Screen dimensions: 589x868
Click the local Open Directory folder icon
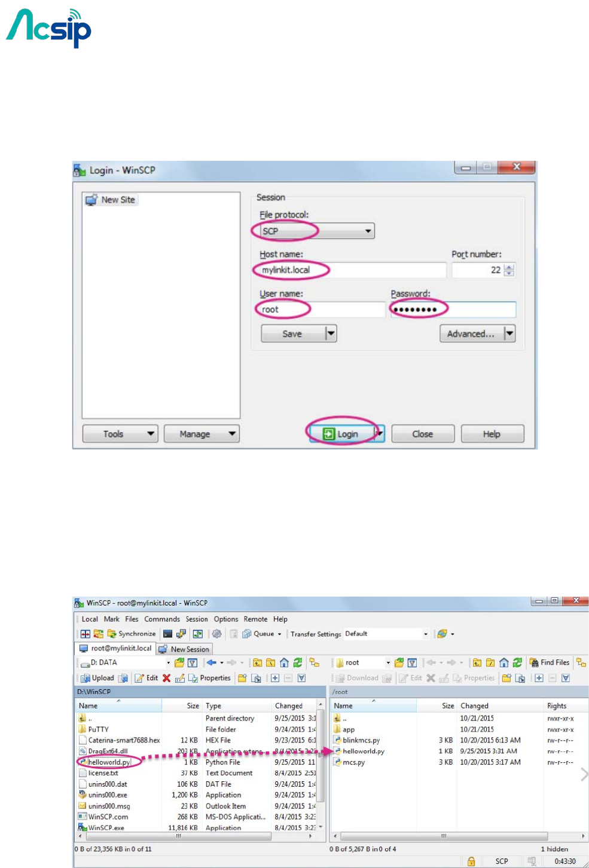coord(179,662)
